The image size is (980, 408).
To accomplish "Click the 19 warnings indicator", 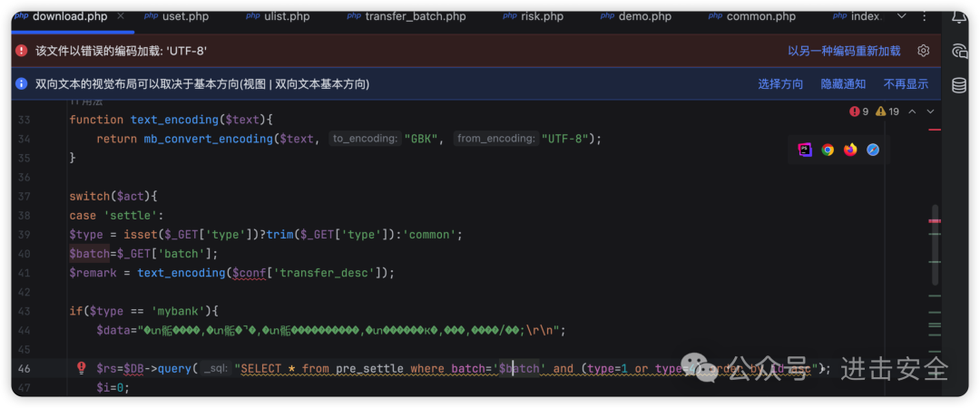I will click(887, 112).
